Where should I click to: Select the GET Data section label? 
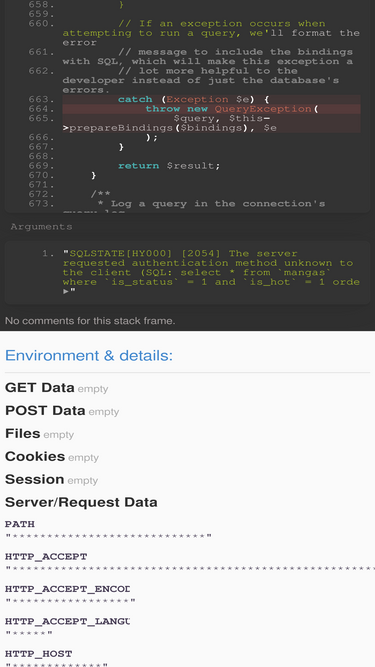tap(40, 388)
